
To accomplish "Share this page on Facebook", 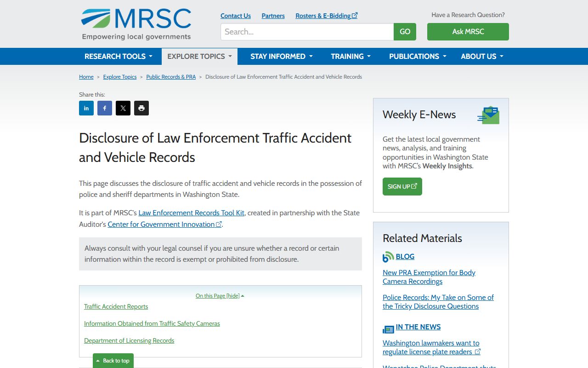I will (x=105, y=108).
